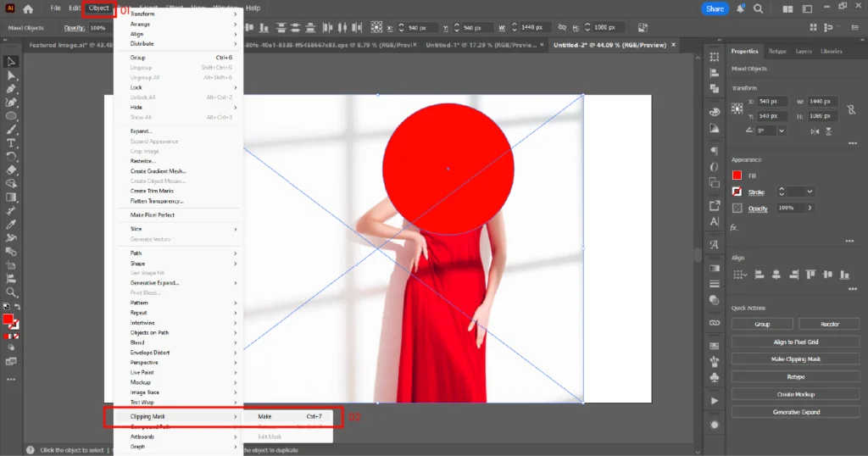This screenshot has height=456, width=868.
Task: Select the Artboard tool
Action: click(x=11, y=265)
